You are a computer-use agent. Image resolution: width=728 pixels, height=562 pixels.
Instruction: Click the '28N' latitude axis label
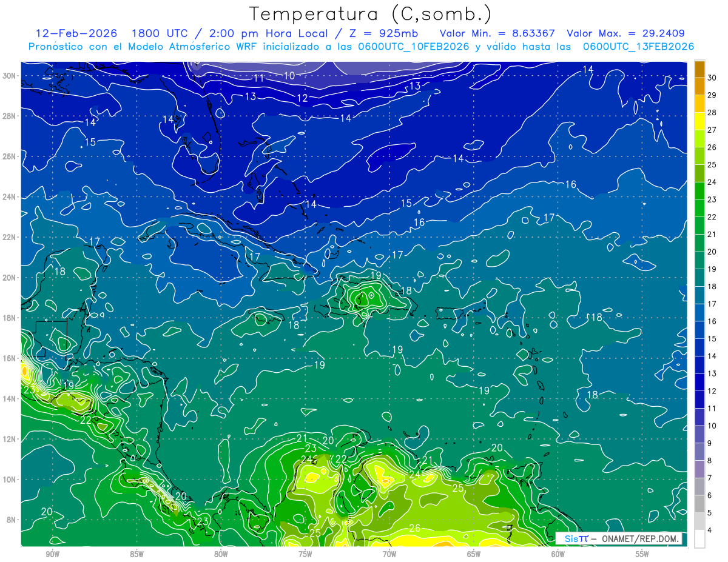(10, 116)
